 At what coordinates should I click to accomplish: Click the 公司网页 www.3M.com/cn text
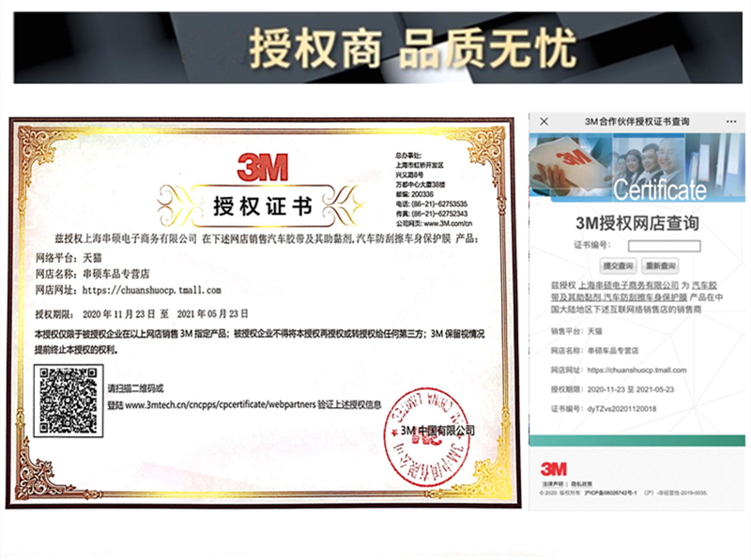pyautogui.click(x=434, y=223)
